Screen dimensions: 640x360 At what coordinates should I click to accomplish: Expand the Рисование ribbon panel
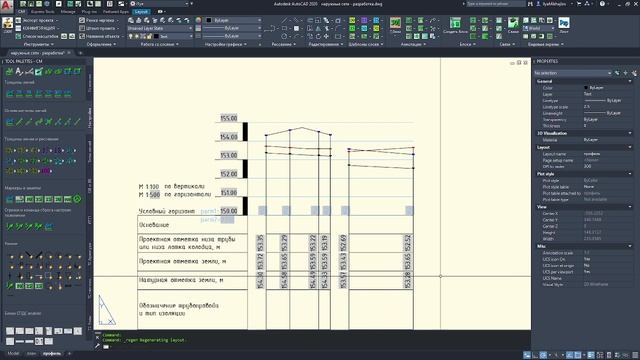[284, 44]
